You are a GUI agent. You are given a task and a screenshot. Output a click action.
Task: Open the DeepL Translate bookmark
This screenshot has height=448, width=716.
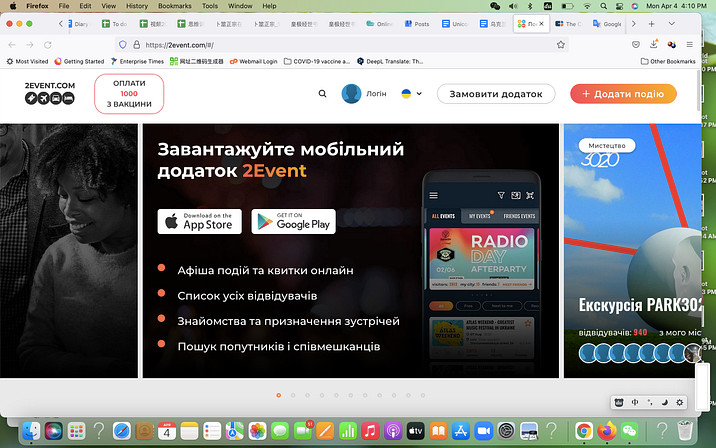[390, 61]
